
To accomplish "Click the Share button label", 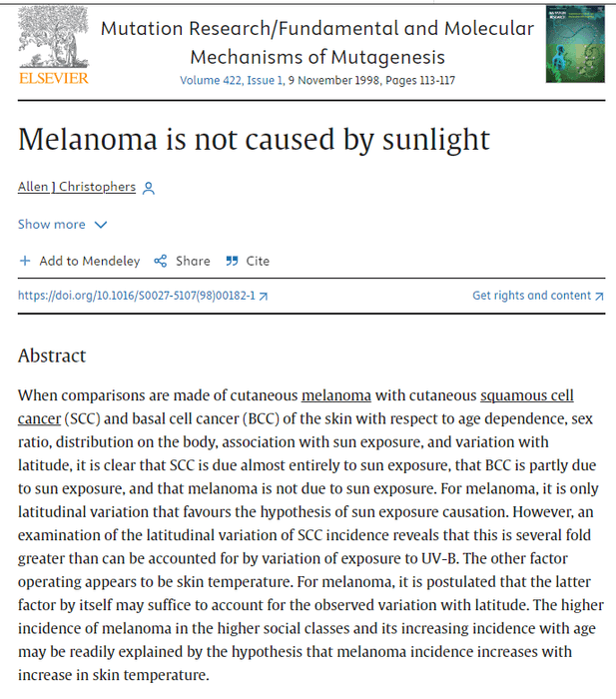I will click(x=193, y=261).
